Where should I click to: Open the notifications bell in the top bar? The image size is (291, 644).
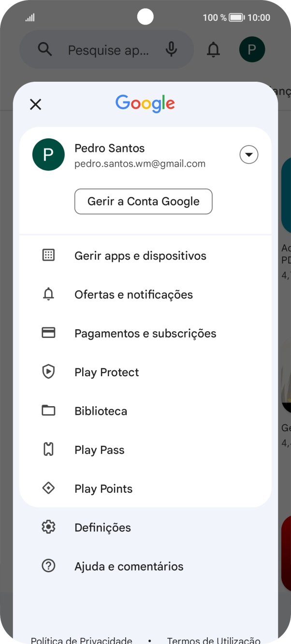coord(213,49)
